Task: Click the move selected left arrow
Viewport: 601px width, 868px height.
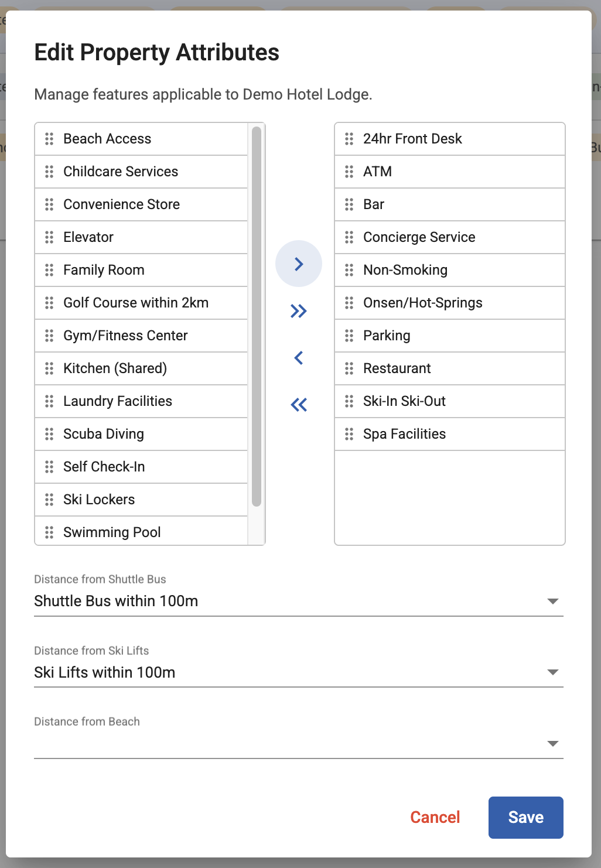Action: click(299, 358)
